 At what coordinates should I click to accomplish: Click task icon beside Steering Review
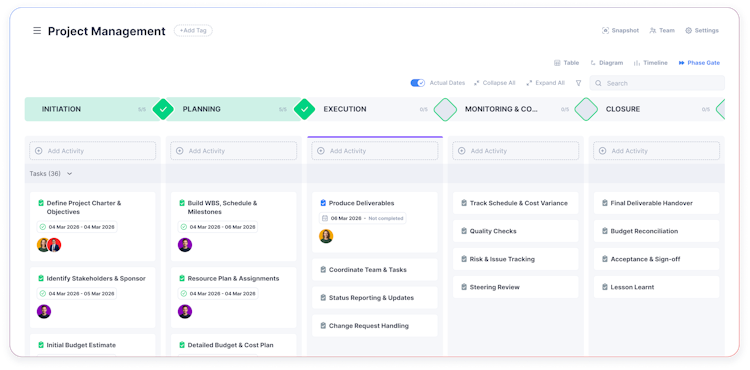pos(463,287)
